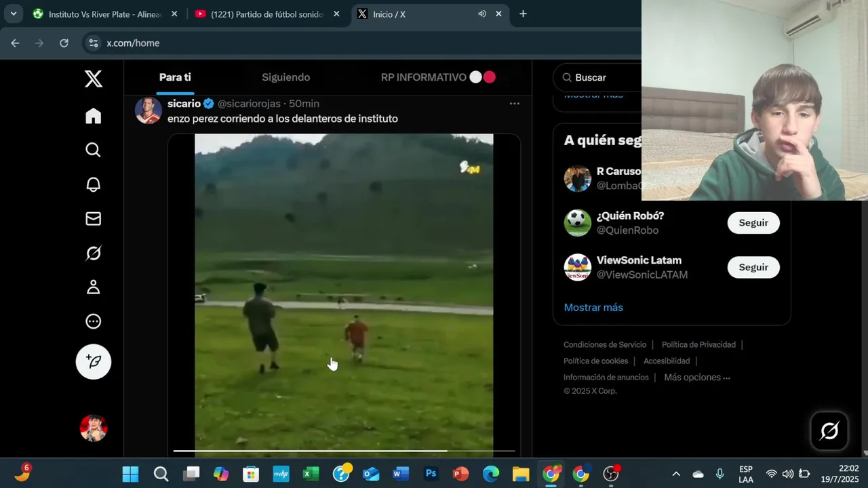Open site information icon in address bar

(x=94, y=43)
